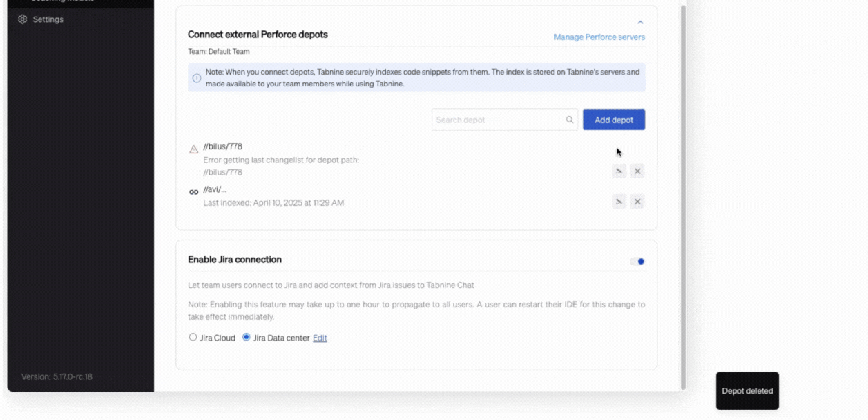Click the Settings gear icon in the sidebar
868x420 pixels.
23,19
